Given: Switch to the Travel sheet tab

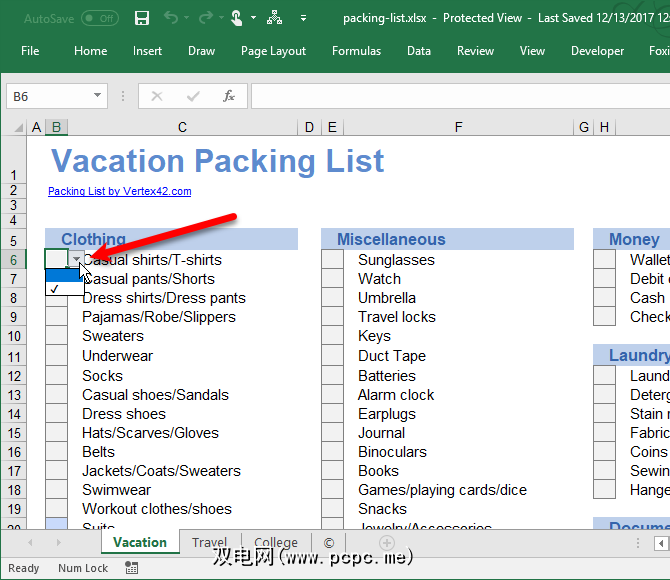Looking at the screenshot, I should coord(209,543).
